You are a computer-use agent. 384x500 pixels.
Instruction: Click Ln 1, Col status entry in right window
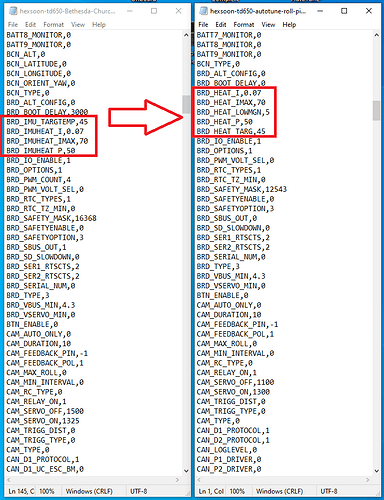(x=211, y=491)
